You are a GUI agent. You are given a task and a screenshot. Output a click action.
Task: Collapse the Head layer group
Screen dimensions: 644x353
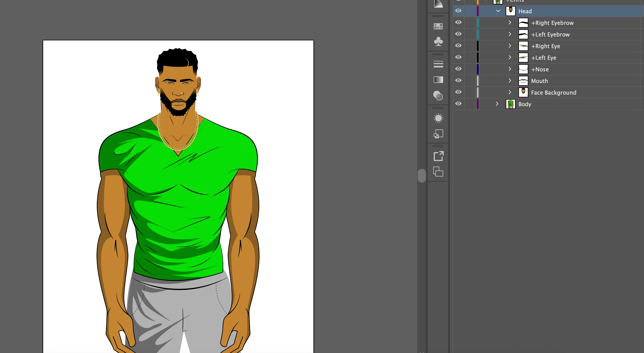(x=498, y=11)
